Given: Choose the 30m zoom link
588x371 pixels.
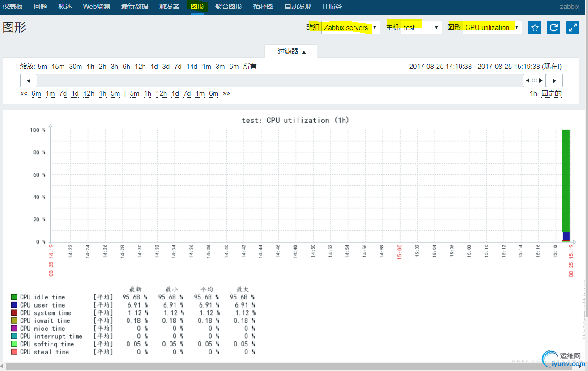Looking at the screenshot, I should 75,67.
